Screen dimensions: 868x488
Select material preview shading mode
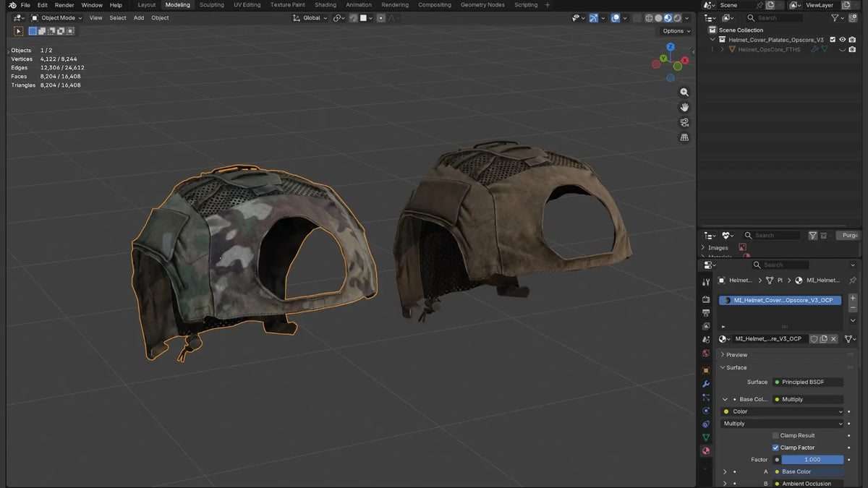coord(668,18)
